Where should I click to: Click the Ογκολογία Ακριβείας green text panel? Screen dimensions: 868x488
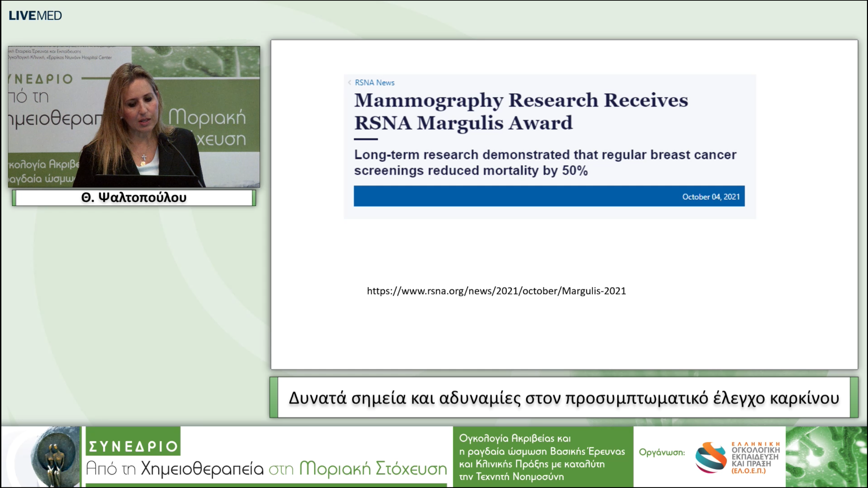542,457
